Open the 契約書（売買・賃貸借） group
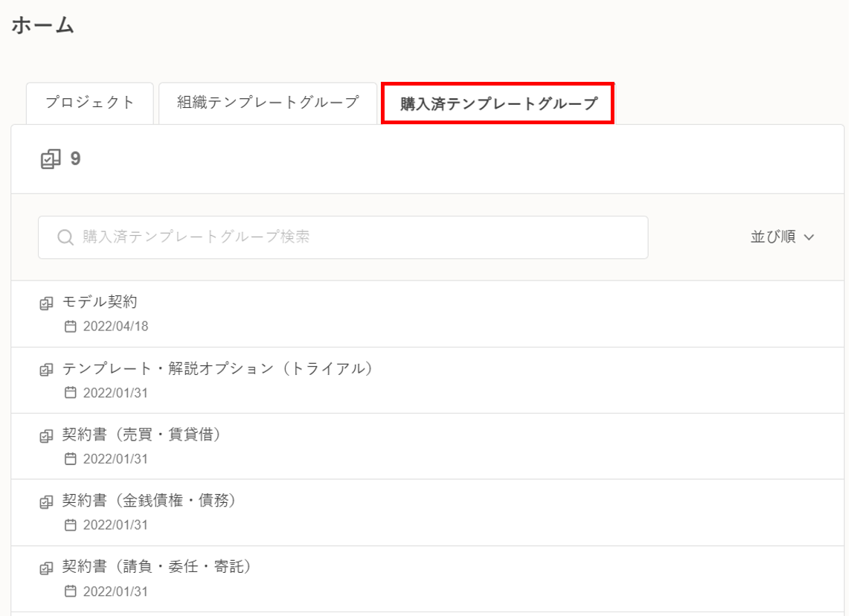851x616 pixels. (141, 434)
